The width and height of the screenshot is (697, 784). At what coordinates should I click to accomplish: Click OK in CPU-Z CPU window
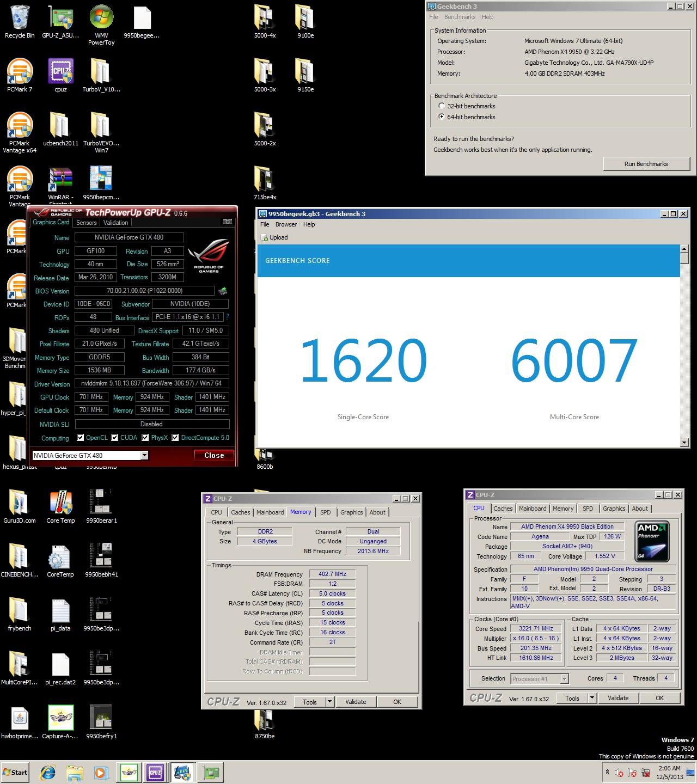659,698
